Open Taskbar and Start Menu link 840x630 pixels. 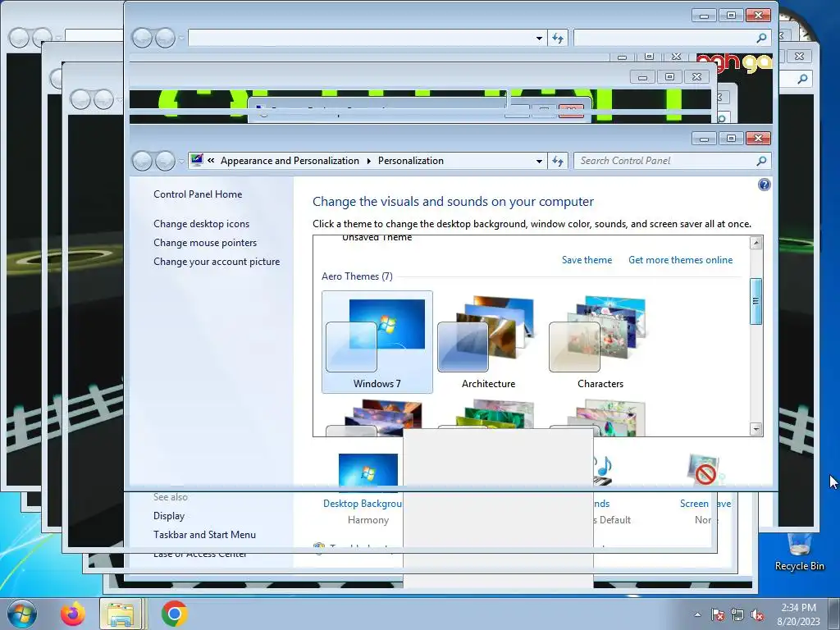pos(204,535)
